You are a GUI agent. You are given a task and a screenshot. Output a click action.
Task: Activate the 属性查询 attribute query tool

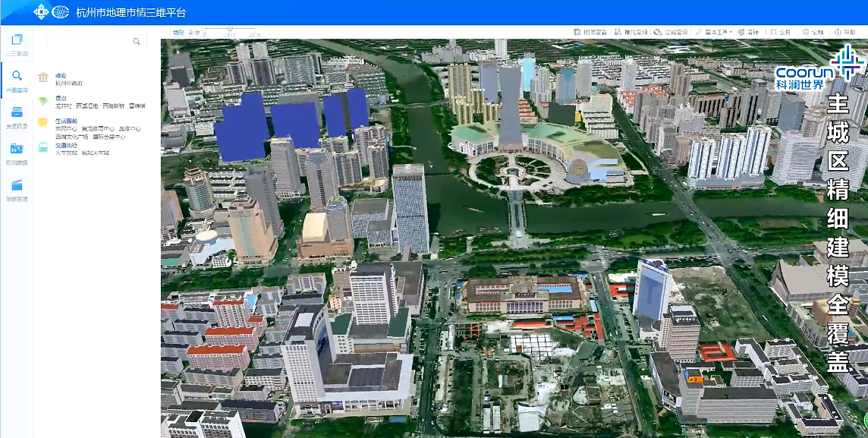(631, 33)
